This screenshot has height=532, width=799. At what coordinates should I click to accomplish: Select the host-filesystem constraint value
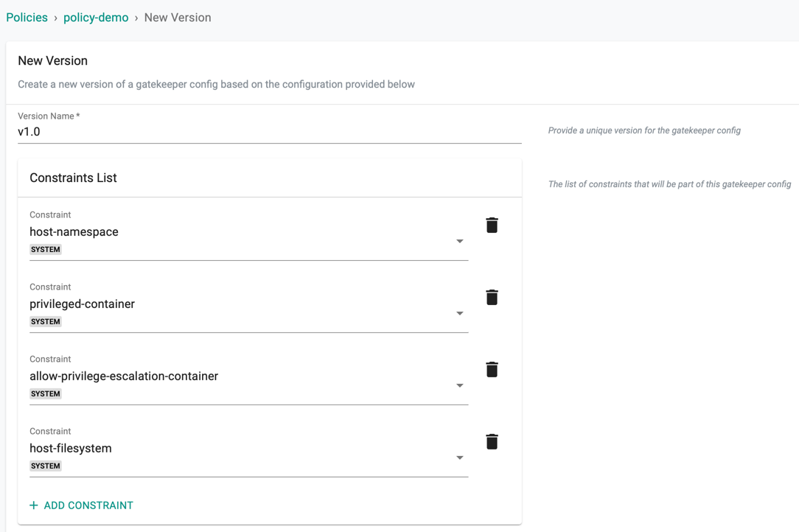[x=70, y=449]
